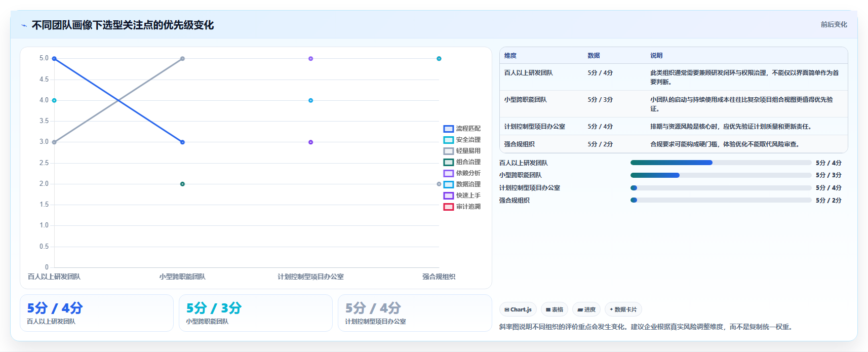Click the 说明 table column header

click(x=656, y=56)
